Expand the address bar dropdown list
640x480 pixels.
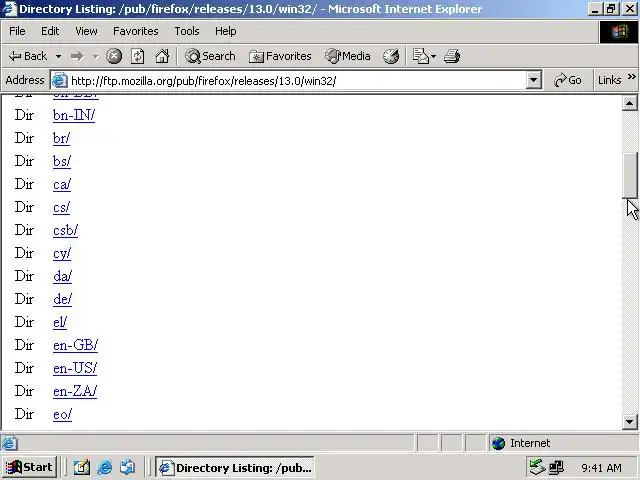pyautogui.click(x=533, y=80)
